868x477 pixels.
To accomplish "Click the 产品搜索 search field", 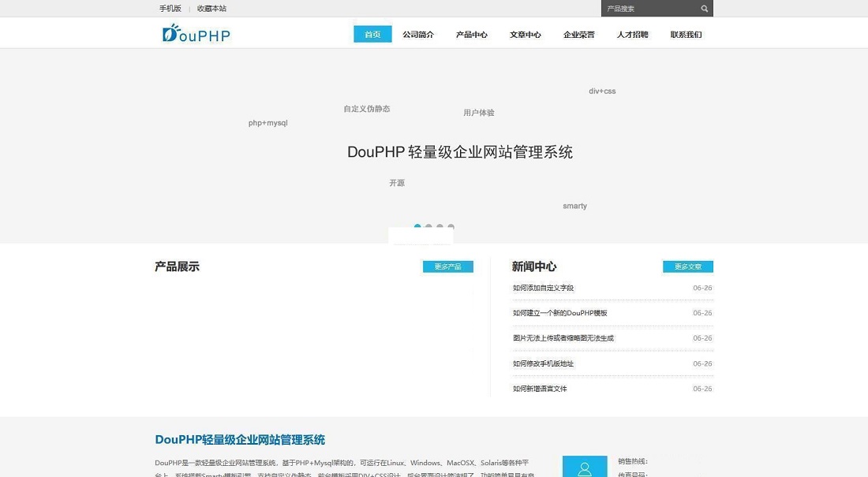I will 649,9.
